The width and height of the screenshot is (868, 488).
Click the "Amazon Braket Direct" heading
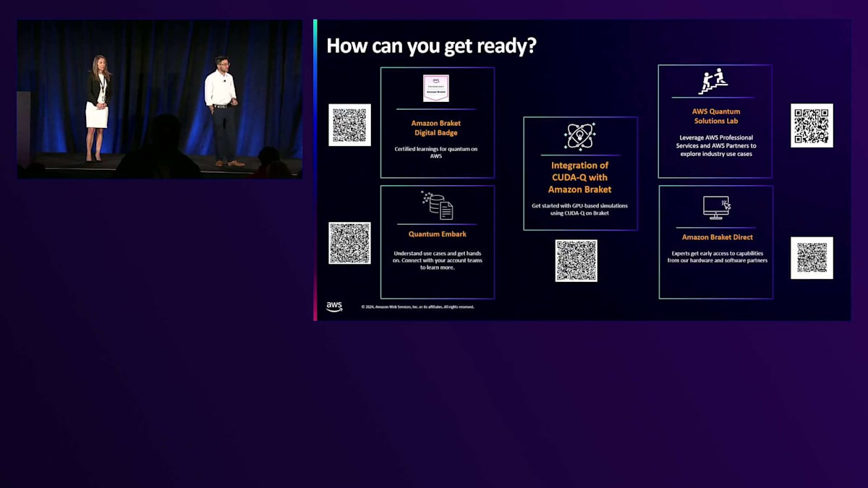tap(717, 237)
